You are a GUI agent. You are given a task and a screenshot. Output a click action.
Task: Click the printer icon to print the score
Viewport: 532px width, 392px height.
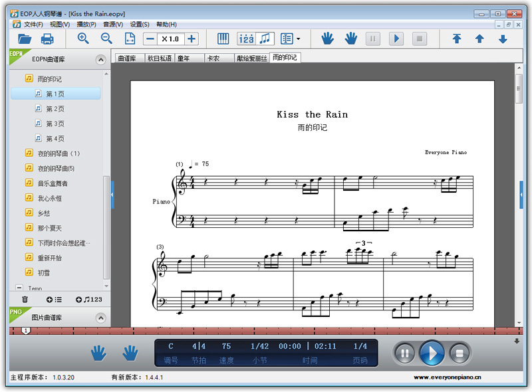click(x=48, y=39)
